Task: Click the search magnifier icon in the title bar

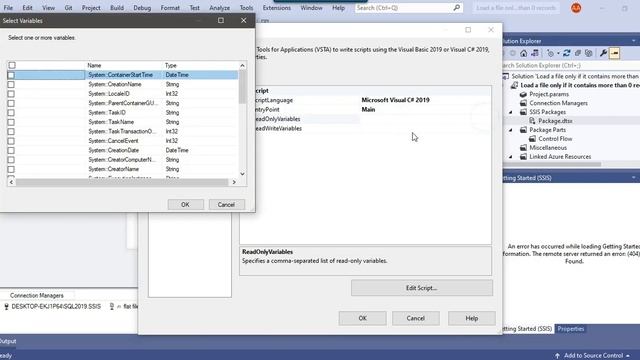Action: point(456,8)
